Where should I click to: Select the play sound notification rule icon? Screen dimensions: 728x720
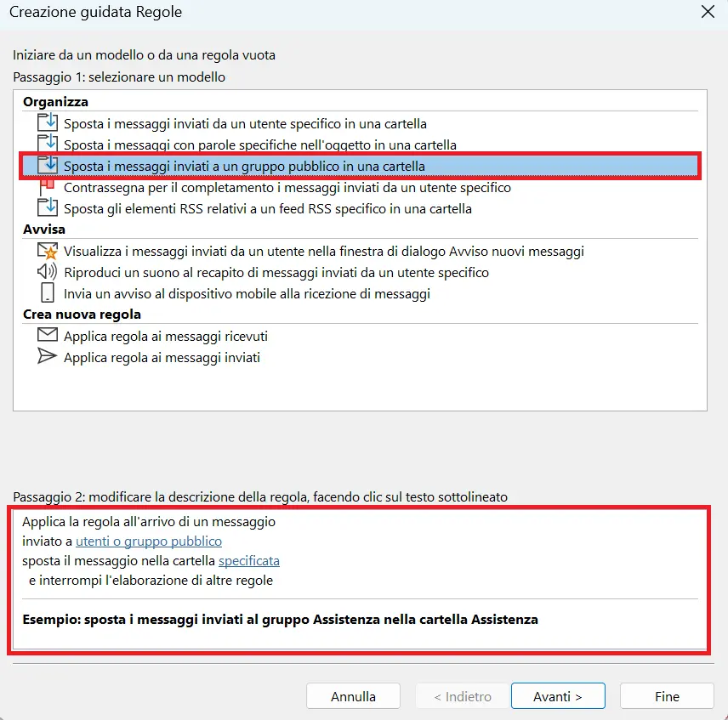point(48,273)
